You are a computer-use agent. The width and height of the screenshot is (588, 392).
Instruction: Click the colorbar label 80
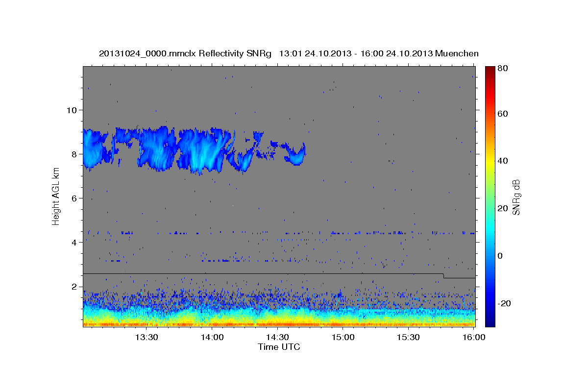click(x=502, y=69)
